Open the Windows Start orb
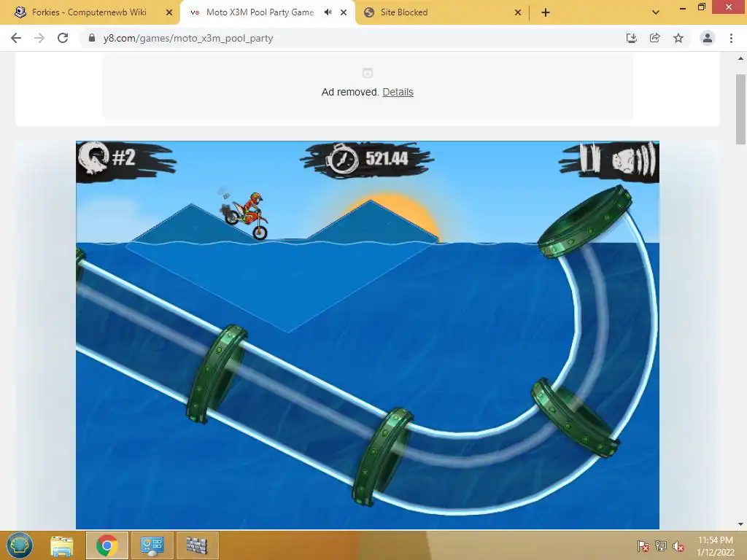This screenshot has width=747, height=560. tap(20, 545)
